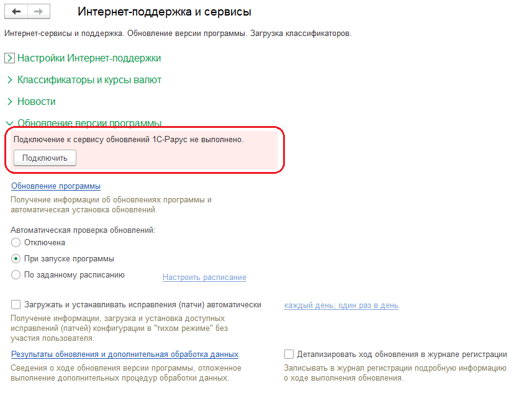Click the Автоматическая проверка обновлений label
This screenshot has height=393, width=532.
click(x=83, y=230)
